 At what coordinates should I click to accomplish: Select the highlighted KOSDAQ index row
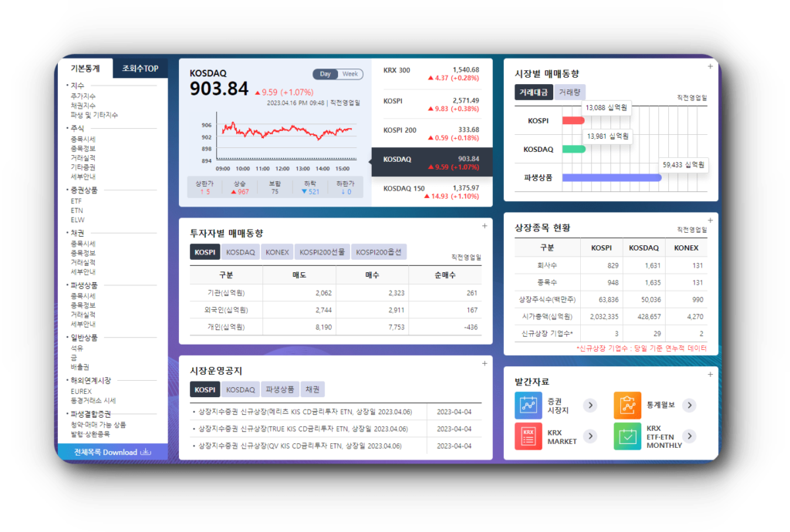tap(432, 162)
